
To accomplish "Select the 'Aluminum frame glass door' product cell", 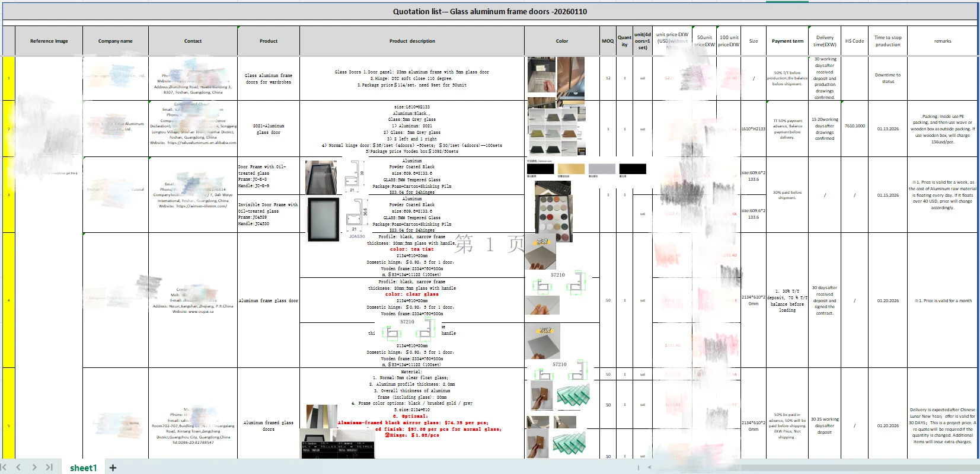I will pyautogui.click(x=269, y=300).
